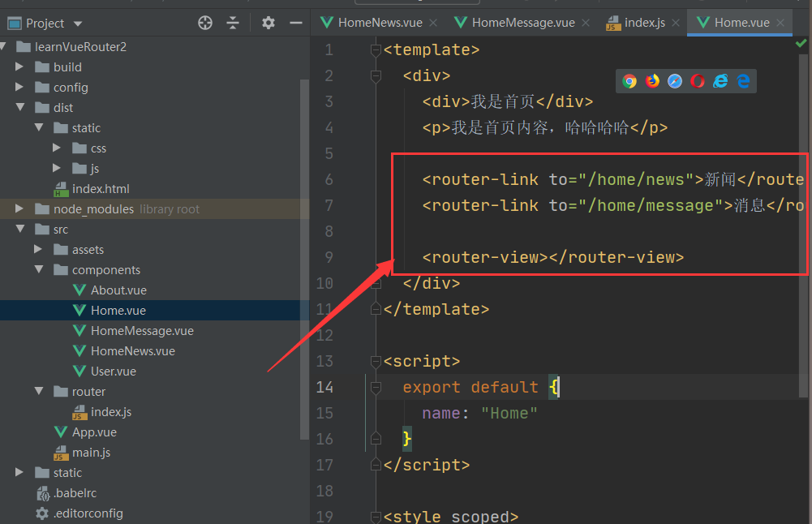812x524 pixels.
Task: Click the locate/select opened file crosshair icon
Action: 205,23
